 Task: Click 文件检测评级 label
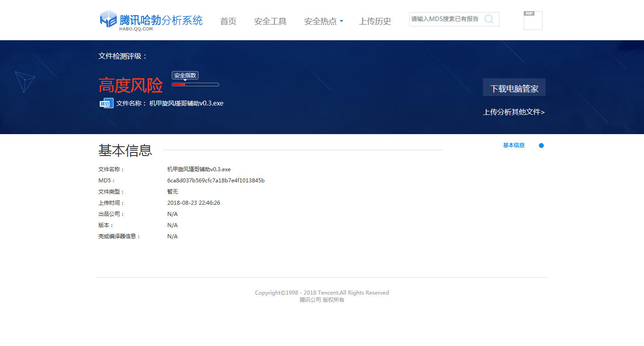tap(123, 56)
